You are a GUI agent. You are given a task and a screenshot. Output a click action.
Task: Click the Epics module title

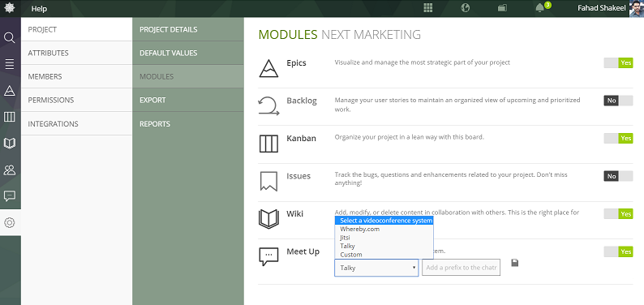click(x=297, y=63)
